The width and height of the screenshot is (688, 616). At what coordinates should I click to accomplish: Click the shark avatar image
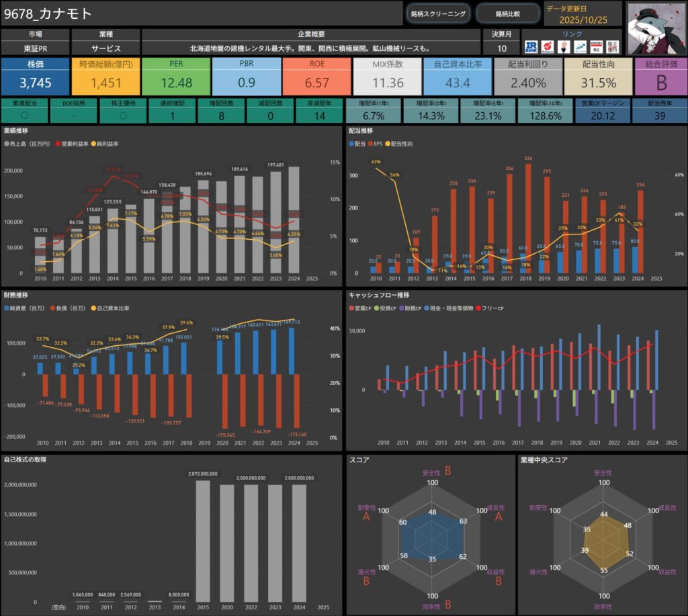[656, 28]
